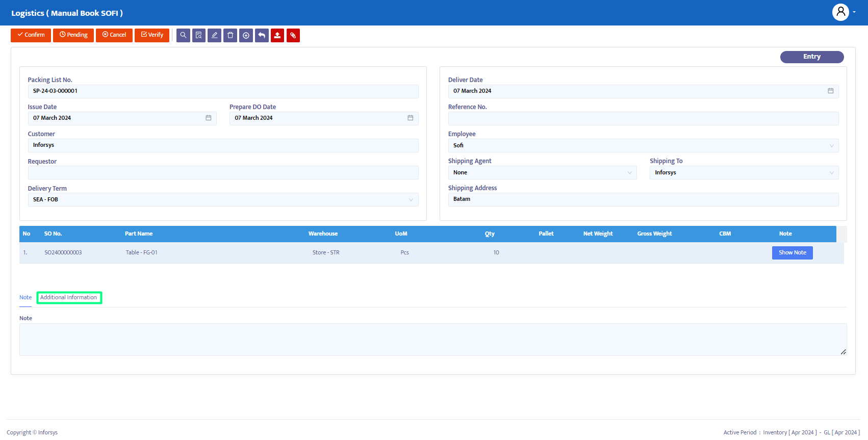Image resolution: width=868 pixels, height=440 pixels.
Task: Click the Part Name column header
Action: 139,234
